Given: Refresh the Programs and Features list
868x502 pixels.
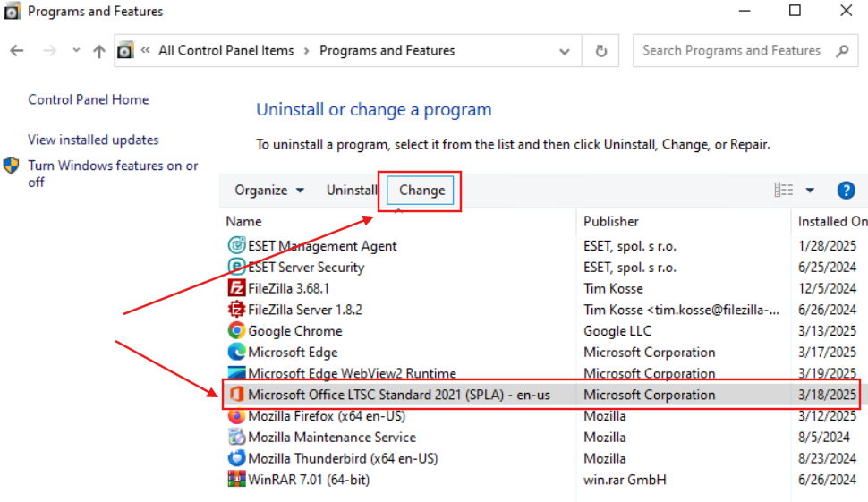Looking at the screenshot, I should click(x=600, y=51).
